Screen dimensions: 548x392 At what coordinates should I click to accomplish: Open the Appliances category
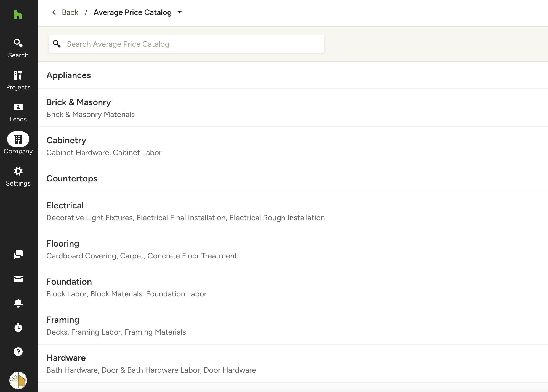(x=293, y=75)
